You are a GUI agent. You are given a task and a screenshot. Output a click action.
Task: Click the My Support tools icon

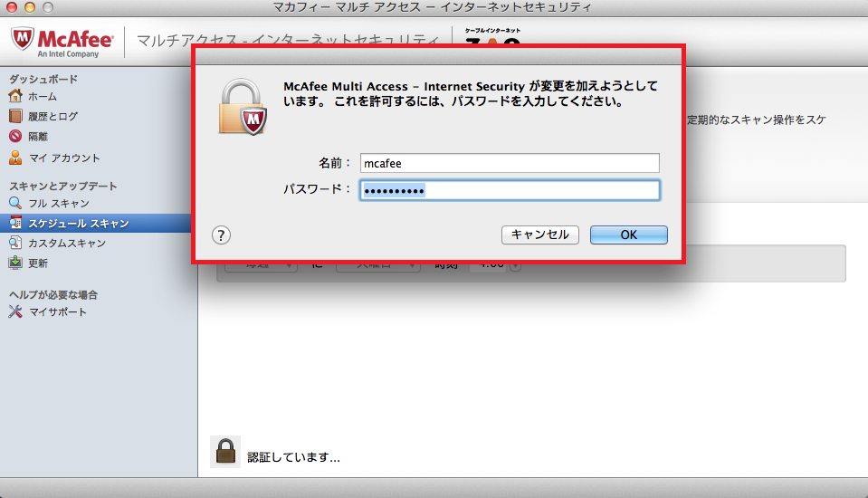click(15, 311)
